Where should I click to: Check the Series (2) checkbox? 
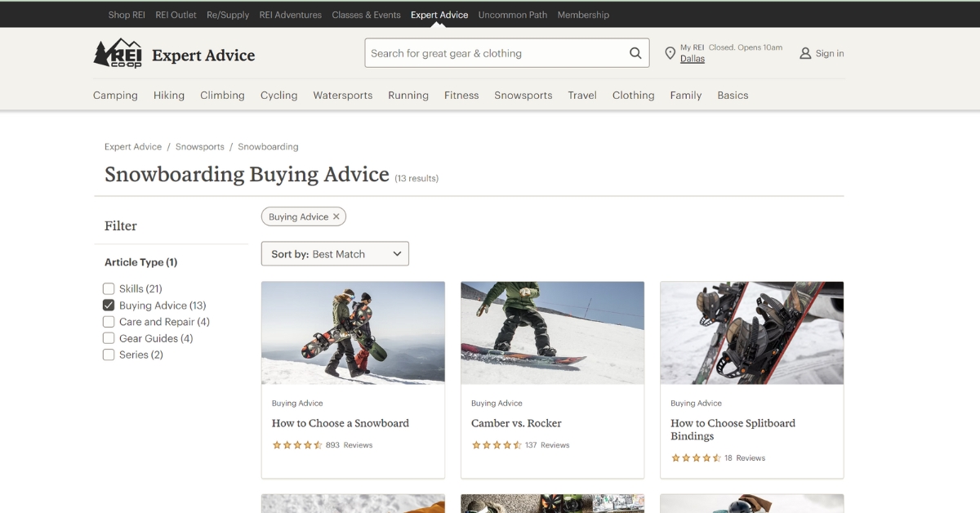click(x=109, y=355)
